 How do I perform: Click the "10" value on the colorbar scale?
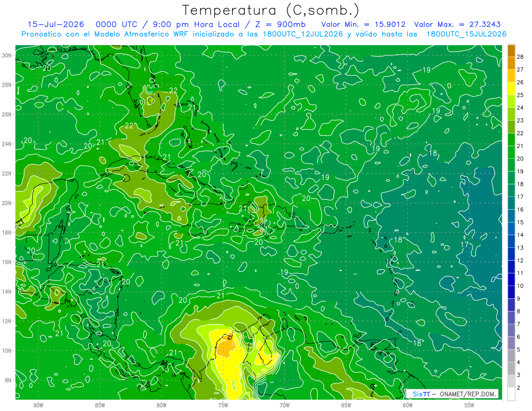(520, 286)
